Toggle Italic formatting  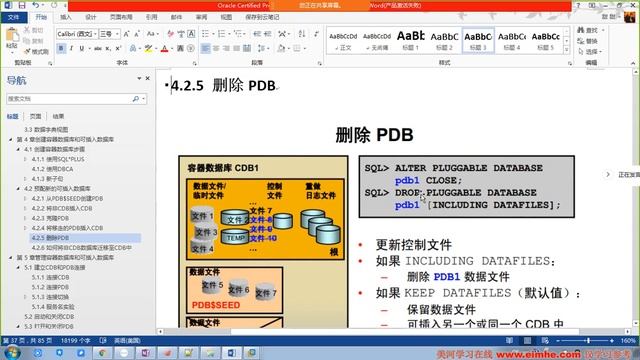click(71, 48)
